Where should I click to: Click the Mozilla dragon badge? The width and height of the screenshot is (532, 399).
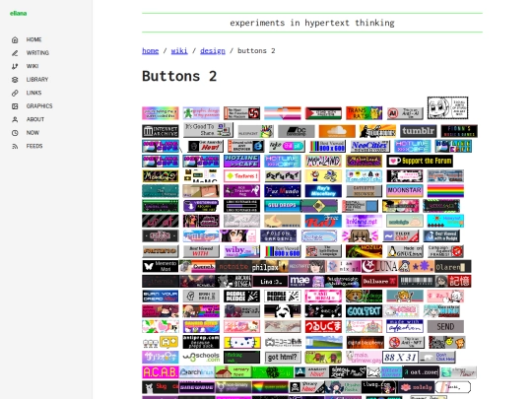click(x=364, y=251)
